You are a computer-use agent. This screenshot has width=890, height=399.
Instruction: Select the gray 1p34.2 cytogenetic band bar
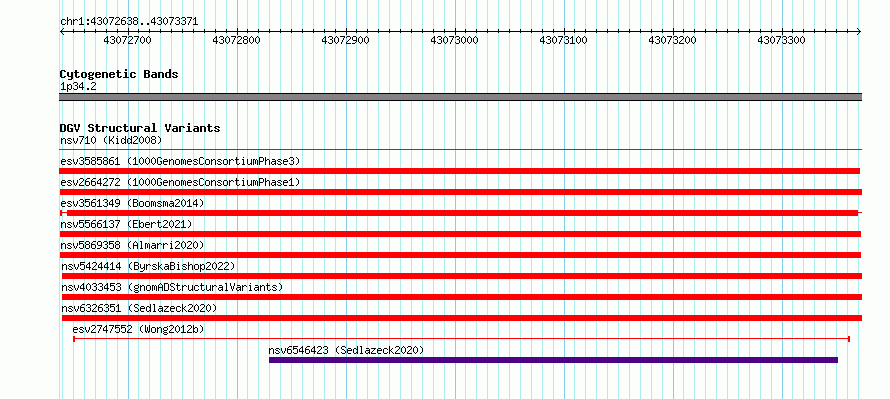pos(461,97)
